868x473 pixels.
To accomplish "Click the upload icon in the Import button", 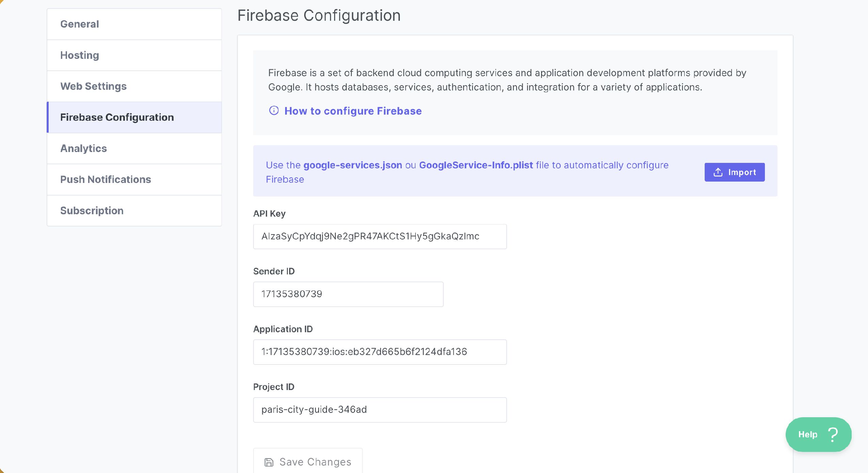I will 718,172.
